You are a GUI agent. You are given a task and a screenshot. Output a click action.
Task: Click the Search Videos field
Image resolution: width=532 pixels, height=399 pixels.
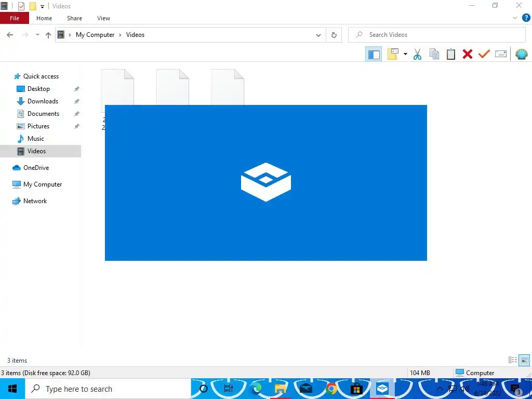click(x=436, y=35)
